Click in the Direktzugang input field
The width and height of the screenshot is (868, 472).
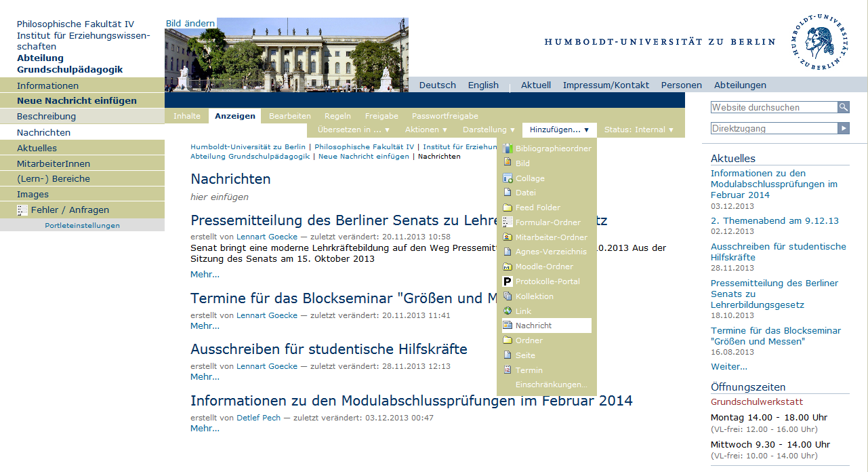pos(774,128)
